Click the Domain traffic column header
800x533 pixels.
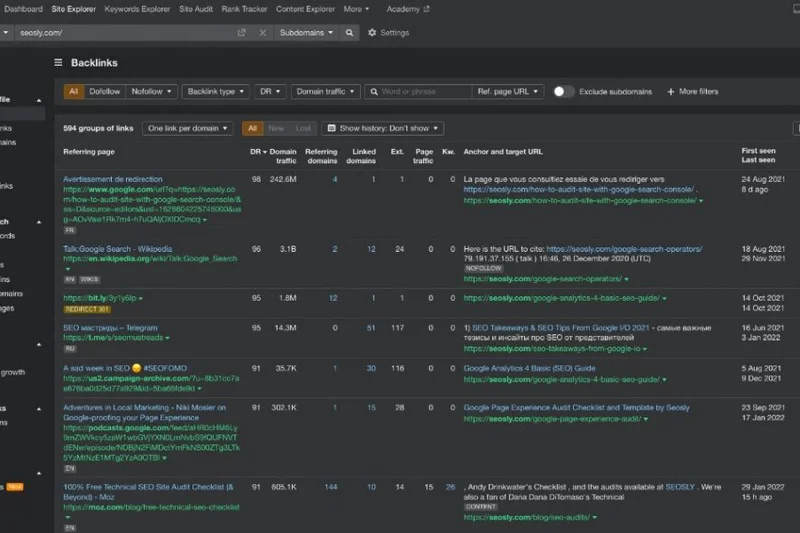click(283, 156)
